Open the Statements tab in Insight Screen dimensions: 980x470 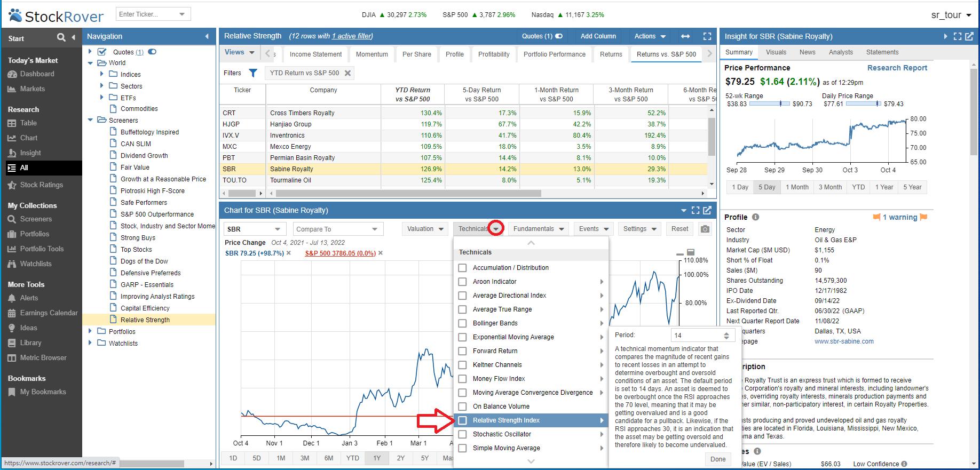(x=882, y=52)
